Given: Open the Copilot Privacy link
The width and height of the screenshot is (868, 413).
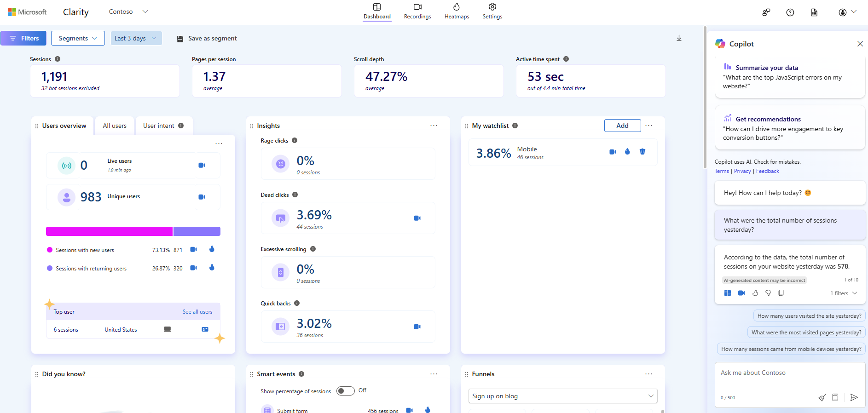Looking at the screenshot, I should [x=742, y=171].
